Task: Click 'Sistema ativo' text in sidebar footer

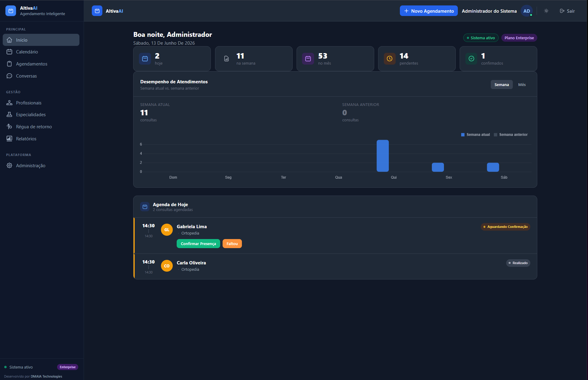Action: (21, 367)
